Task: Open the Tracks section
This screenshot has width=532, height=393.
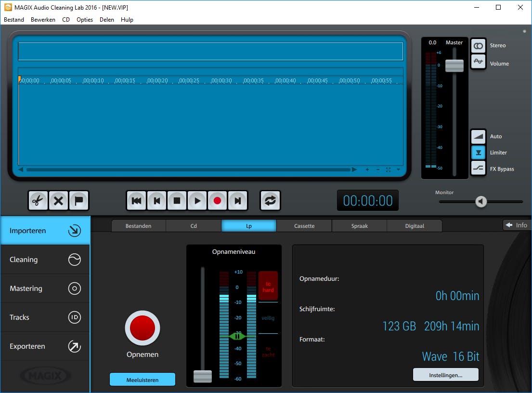Action: pyautogui.click(x=45, y=317)
